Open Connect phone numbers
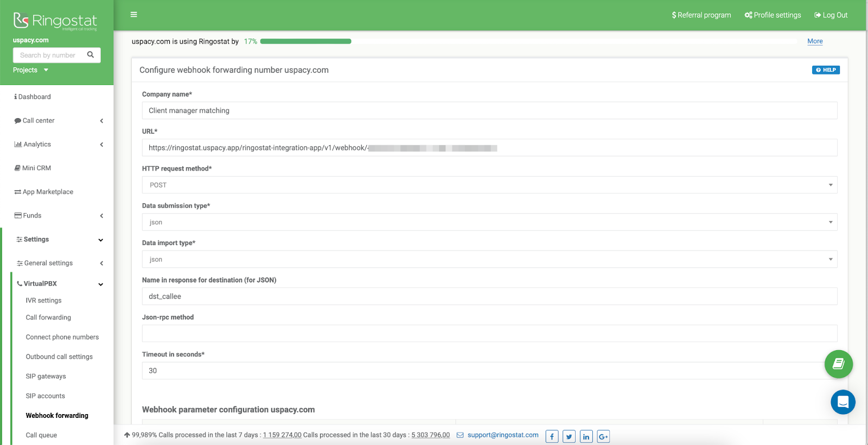Screen dimensions: 868x445 62,337
